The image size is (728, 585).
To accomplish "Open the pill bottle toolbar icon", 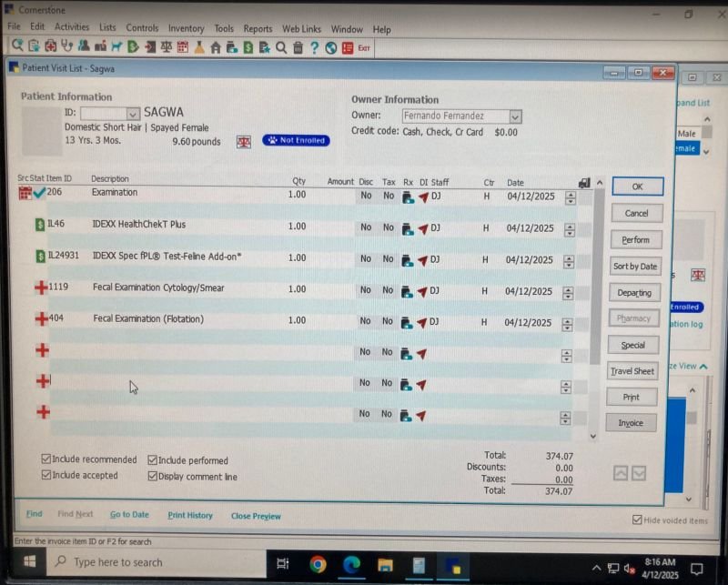I will (x=232, y=47).
